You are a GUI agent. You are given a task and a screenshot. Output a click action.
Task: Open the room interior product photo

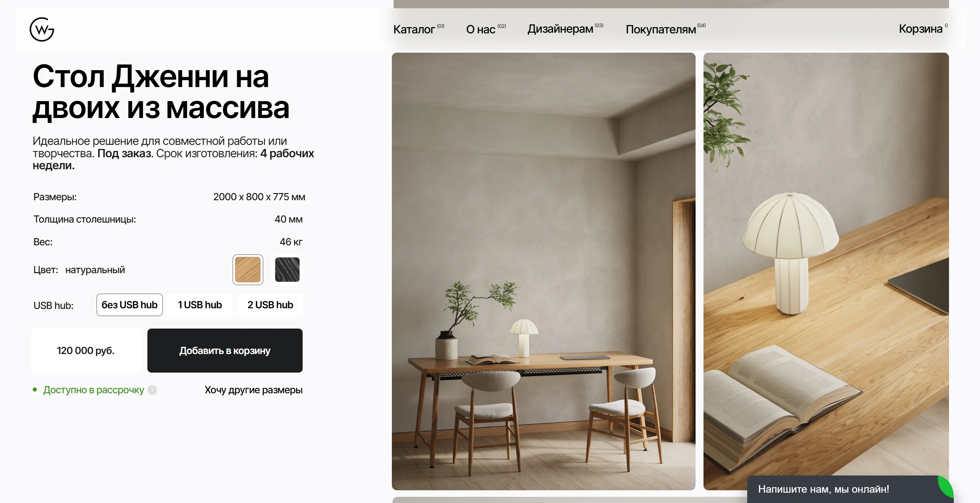click(x=543, y=271)
